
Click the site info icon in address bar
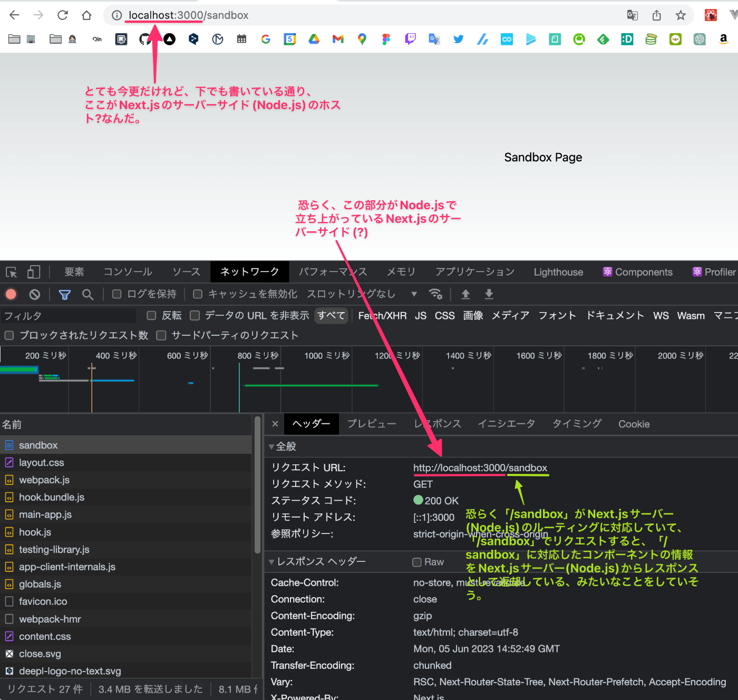point(117,15)
